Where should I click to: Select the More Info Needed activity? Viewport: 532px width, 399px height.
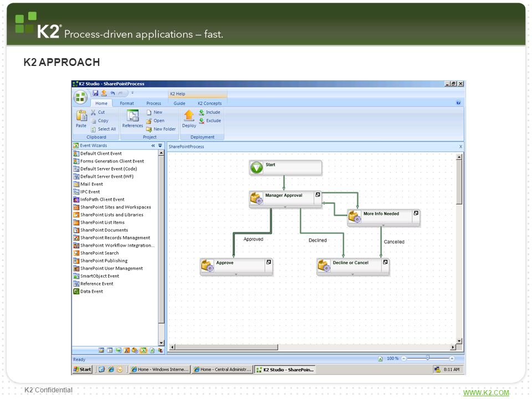tap(383, 217)
